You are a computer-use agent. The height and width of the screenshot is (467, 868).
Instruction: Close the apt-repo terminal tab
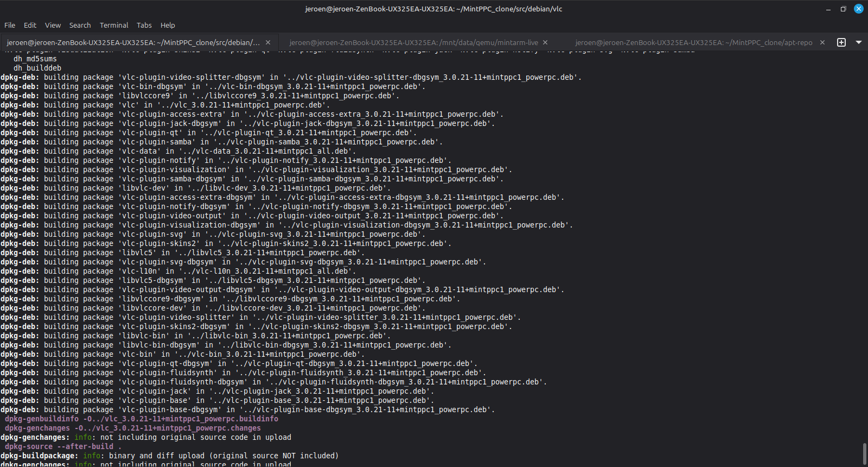(x=822, y=42)
